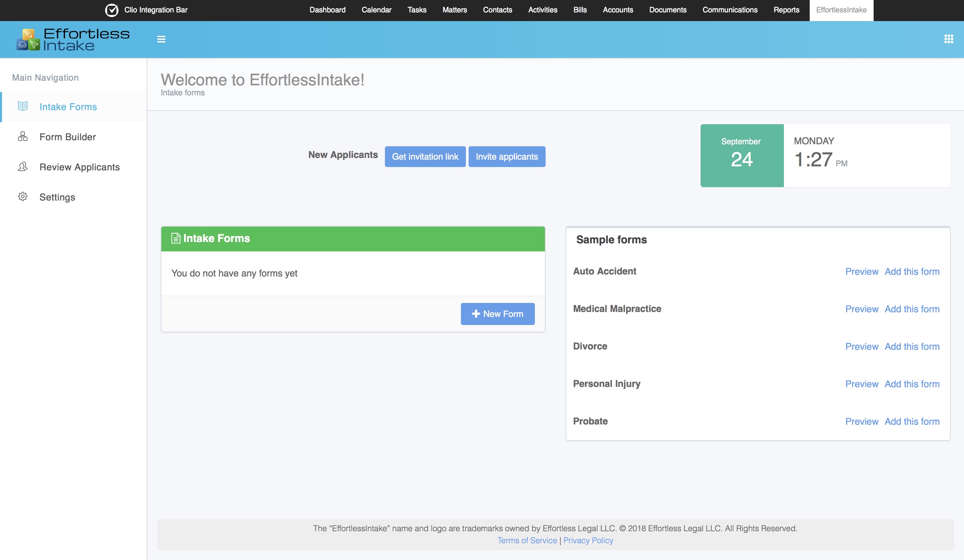Switch to the EffortlessIntake tab

841,10
